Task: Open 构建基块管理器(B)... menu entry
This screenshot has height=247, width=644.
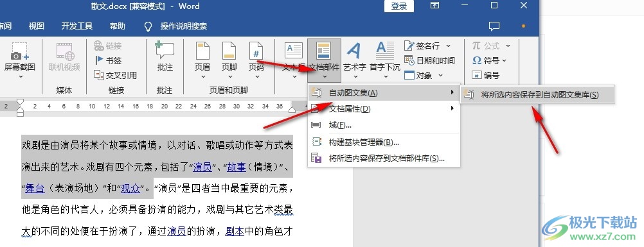Action: coord(384,142)
